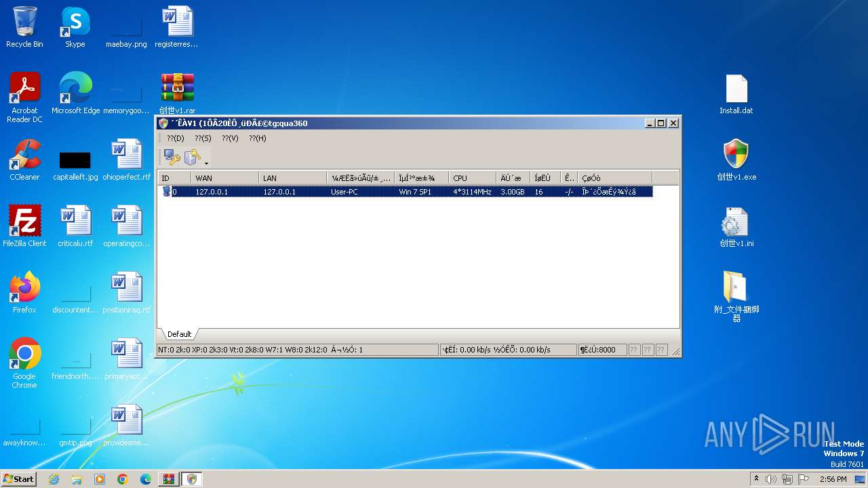
Task: Click the system tray volume icon
Action: [770, 479]
